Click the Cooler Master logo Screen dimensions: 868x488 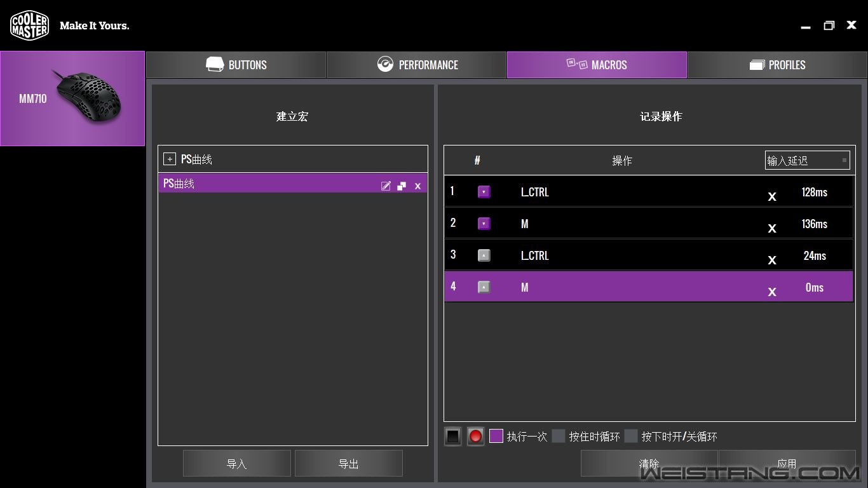[29, 25]
